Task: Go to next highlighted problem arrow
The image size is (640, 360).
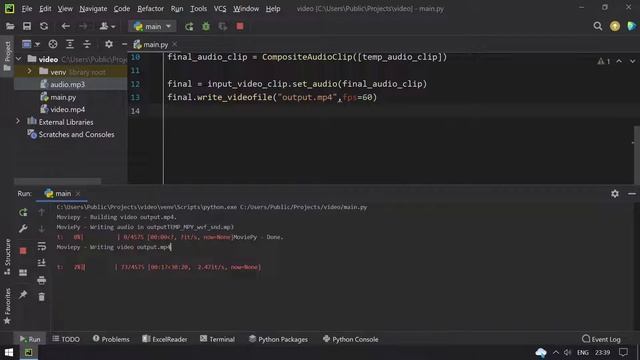Action: (632, 61)
